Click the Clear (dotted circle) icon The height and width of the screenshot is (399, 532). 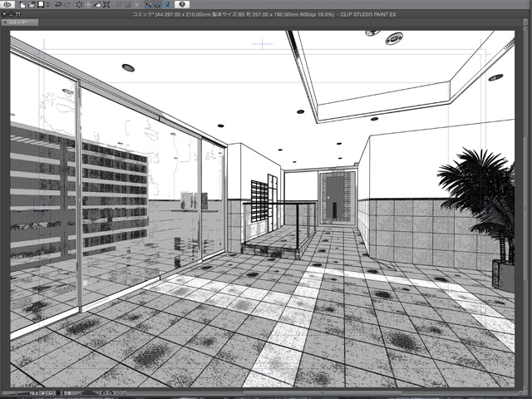79,4
